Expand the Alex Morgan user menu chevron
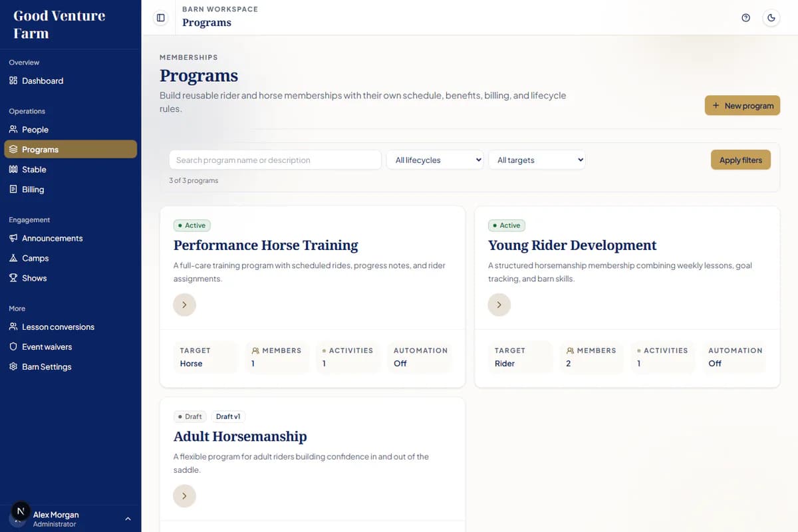Screen dimensions: 798x532 128,519
